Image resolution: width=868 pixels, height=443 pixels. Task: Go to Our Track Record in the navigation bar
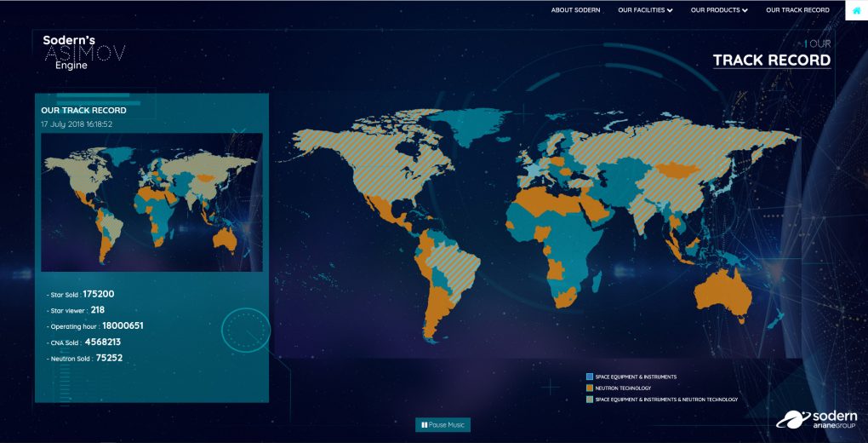797,10
